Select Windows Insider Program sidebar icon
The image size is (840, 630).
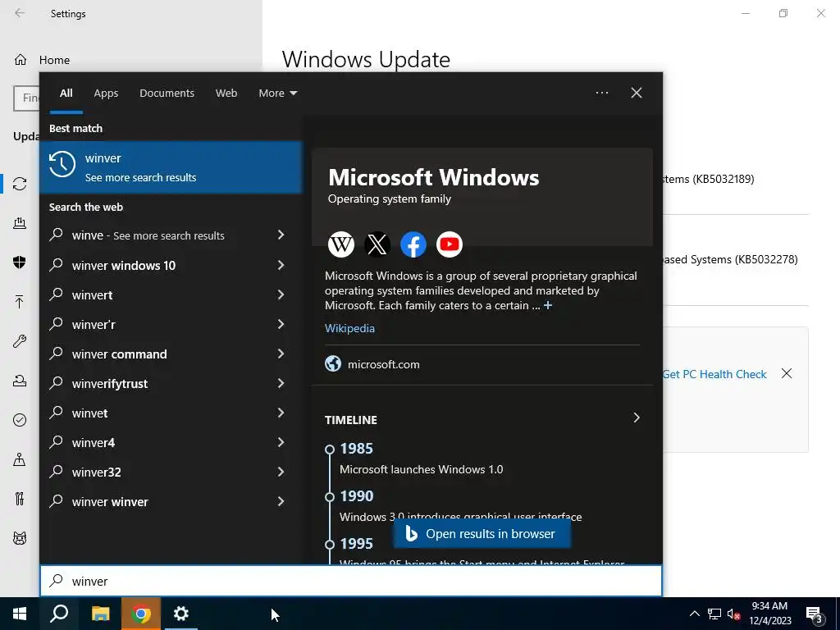coord(20,538)
